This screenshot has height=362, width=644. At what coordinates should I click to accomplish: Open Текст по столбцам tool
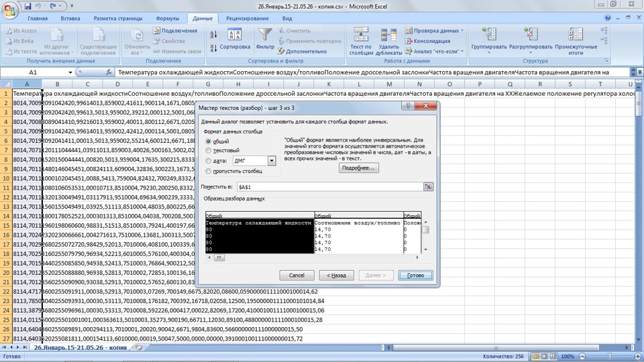pos(362,42)
